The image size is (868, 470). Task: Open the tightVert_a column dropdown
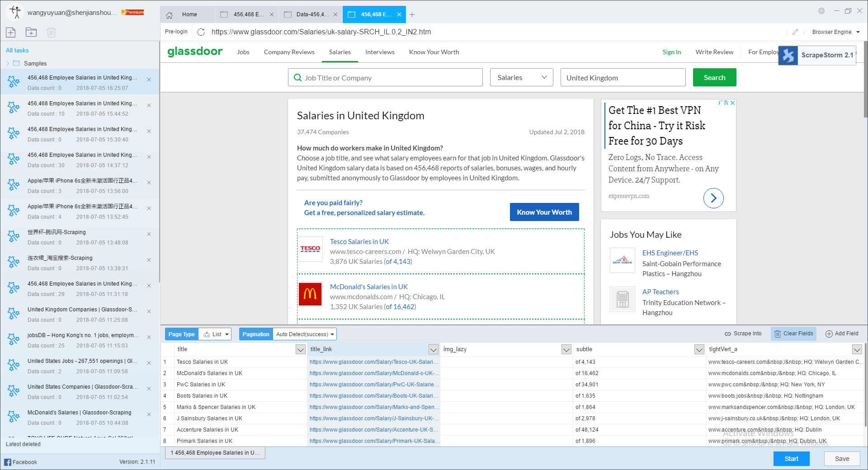[857, 349]
